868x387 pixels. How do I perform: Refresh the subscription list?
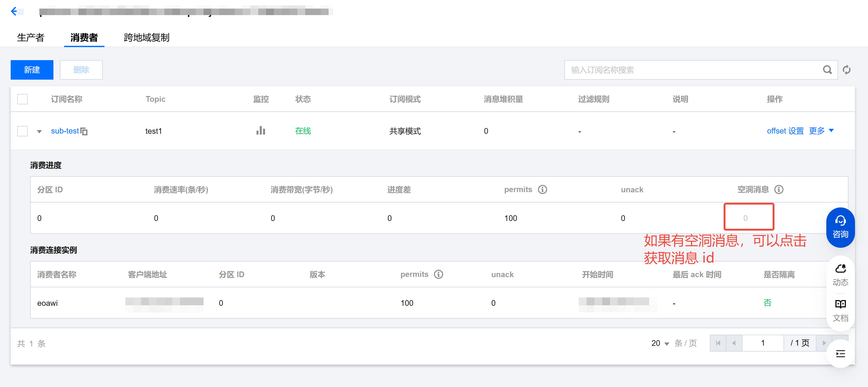[x=846, y=70]
